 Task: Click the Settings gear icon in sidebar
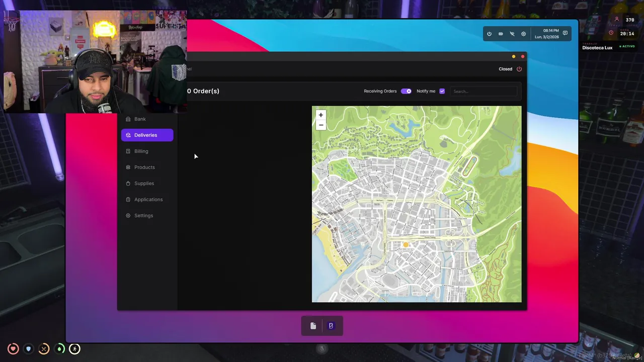coord(128,215)
